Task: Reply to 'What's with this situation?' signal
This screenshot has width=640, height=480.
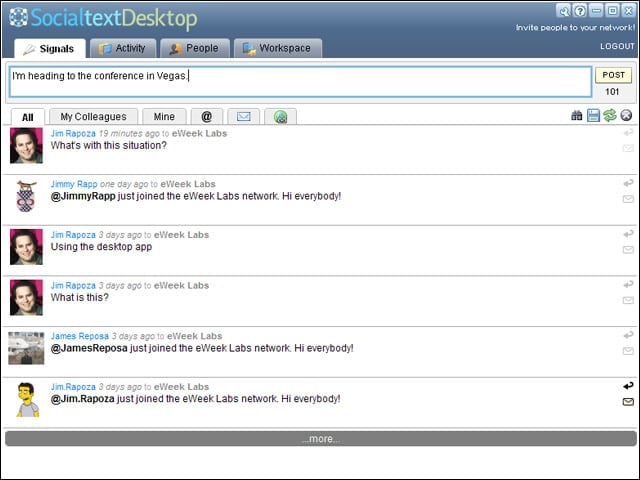Action: (x=628, y=132)
